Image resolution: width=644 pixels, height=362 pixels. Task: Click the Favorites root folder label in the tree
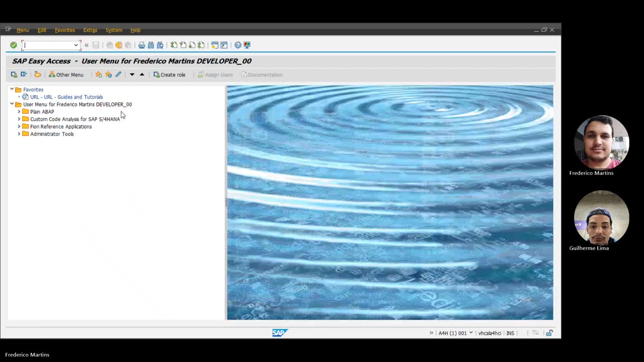click(x=33, y=89)
